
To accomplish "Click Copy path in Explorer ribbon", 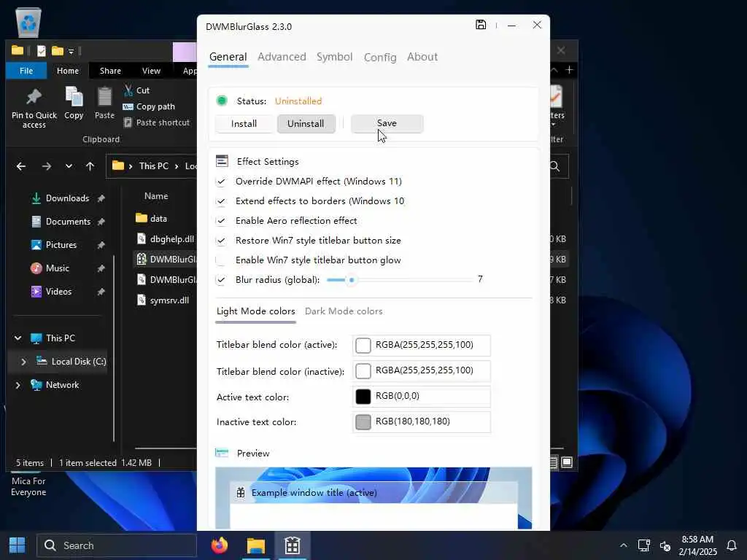I will [x=149, y=106].
